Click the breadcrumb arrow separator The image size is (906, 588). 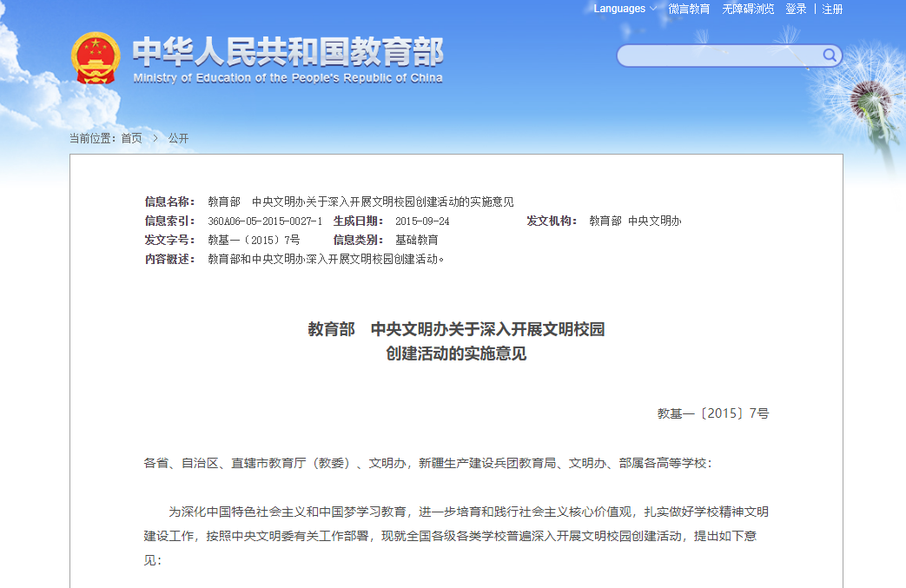coord(155,138)
